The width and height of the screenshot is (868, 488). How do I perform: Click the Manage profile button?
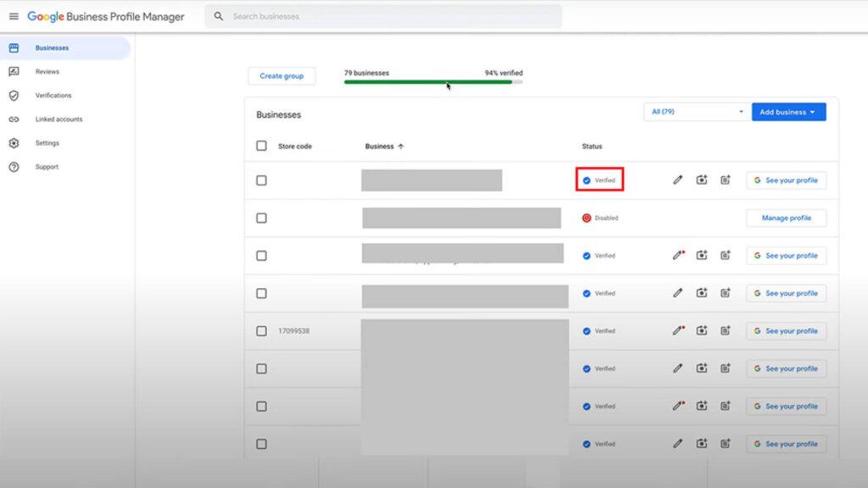[786, 218]
